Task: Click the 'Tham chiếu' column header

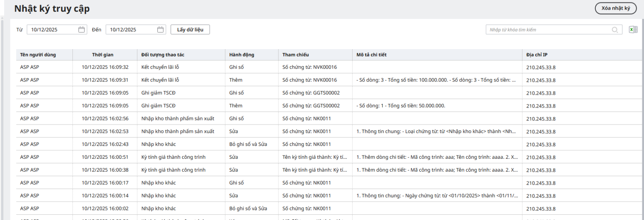Action: point(295,55)
